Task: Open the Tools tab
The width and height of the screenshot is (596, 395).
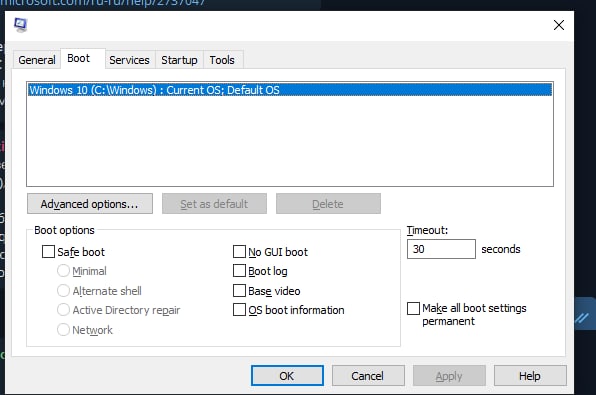Action: 222,60
